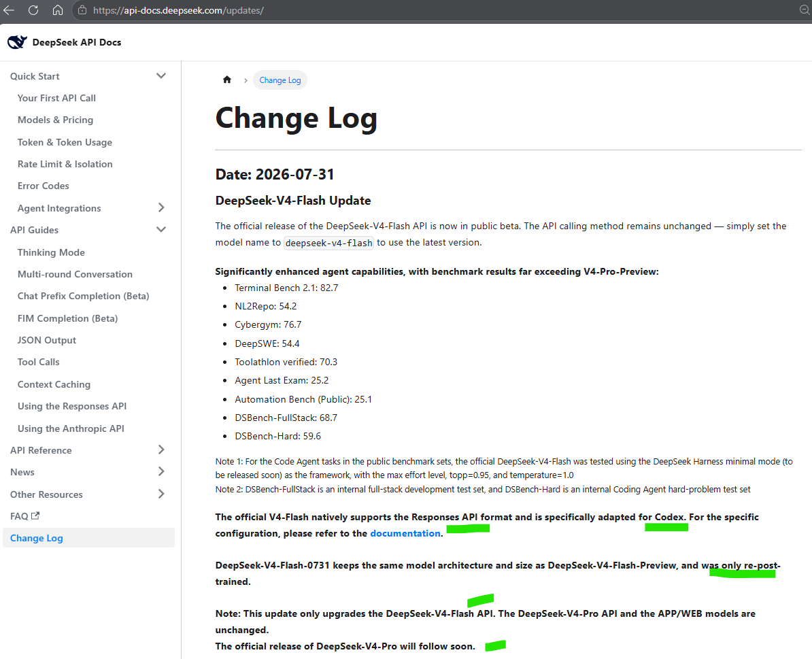Open Models & Pricing page
This screenshot has width=812, height=659.
[x=55, y=120]
